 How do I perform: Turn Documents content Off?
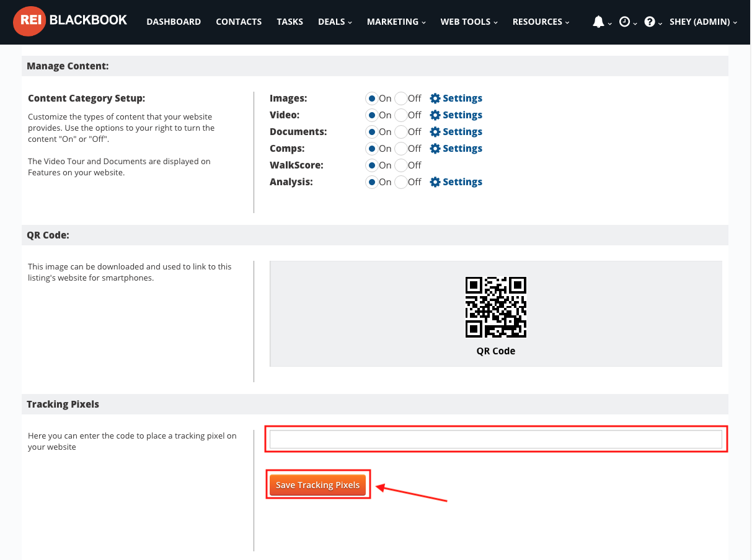(400, 132)
